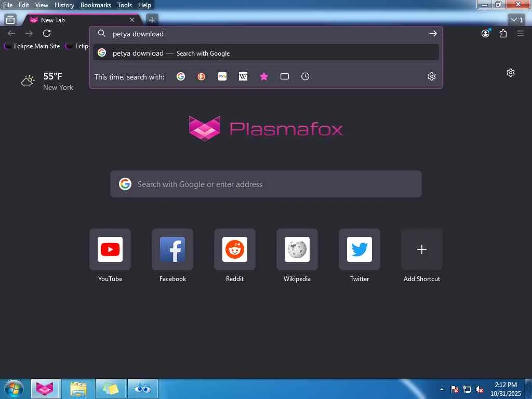Select the New Tab tab
Screen dimensions: 532x399
pos(82,20)
